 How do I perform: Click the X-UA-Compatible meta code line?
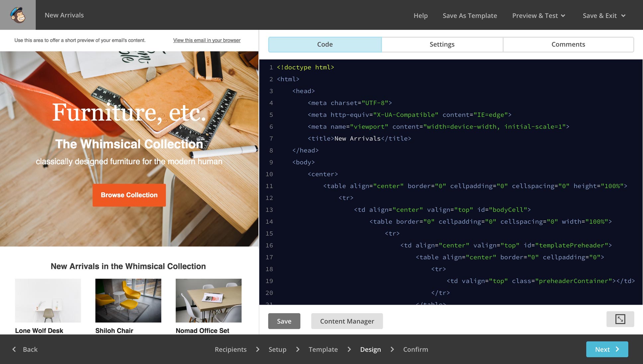click(410, 115)
